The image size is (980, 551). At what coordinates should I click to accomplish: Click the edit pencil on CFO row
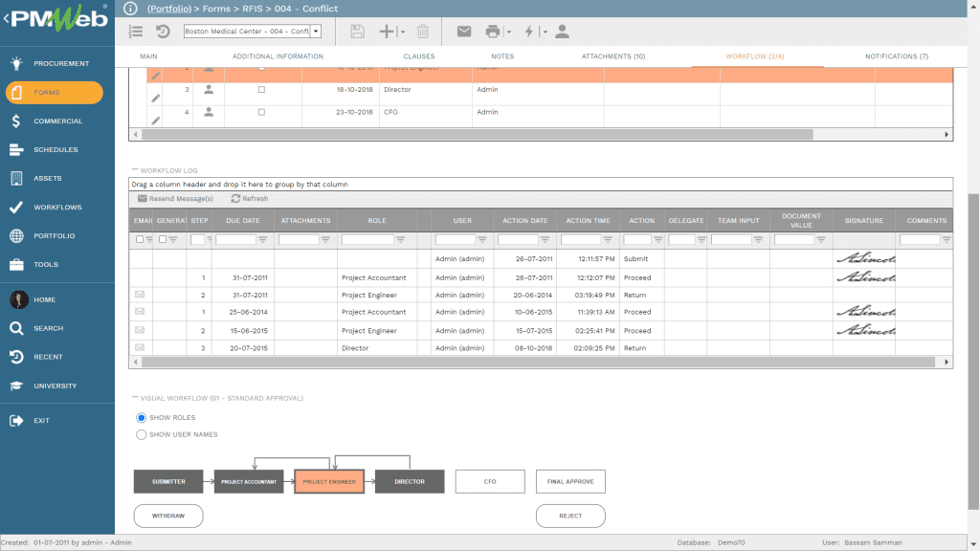coord(156,121)
